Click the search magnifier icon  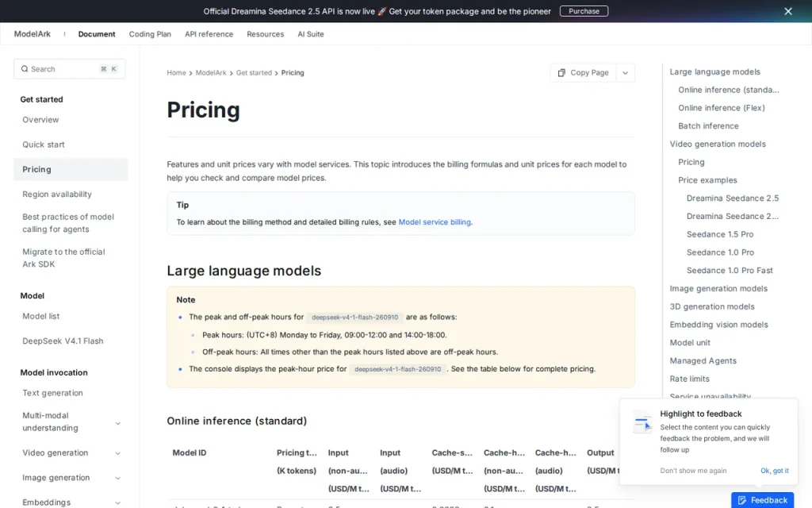[x=25, y=69]
